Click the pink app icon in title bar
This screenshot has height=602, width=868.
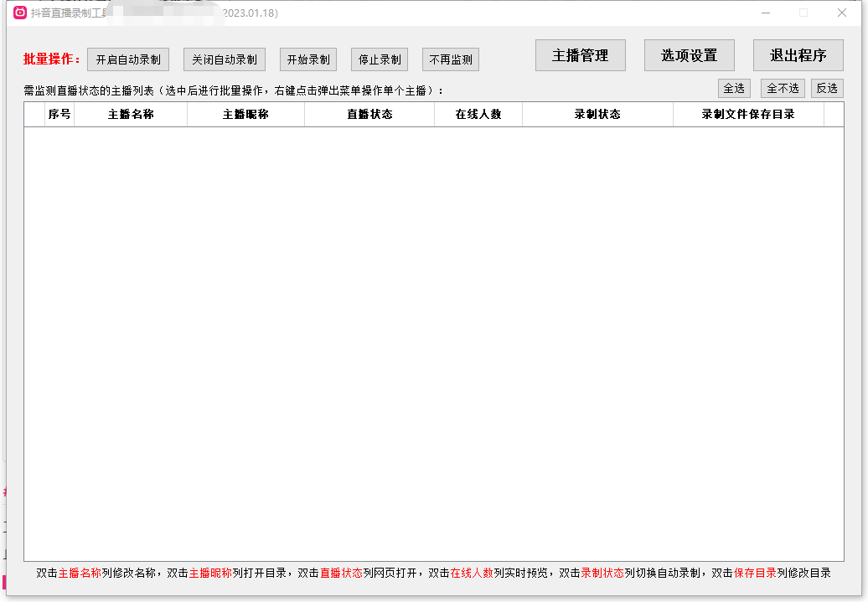20,13
